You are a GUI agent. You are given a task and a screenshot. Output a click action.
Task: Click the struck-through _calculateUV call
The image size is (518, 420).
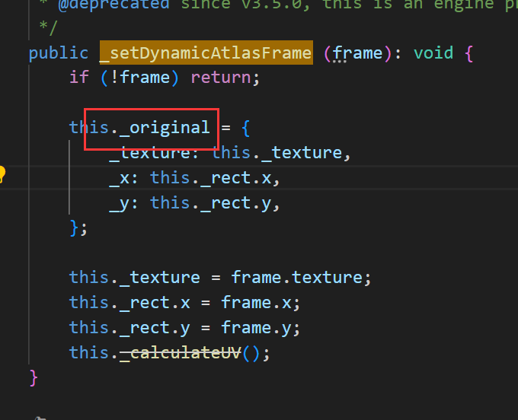(x=185, y=352)
